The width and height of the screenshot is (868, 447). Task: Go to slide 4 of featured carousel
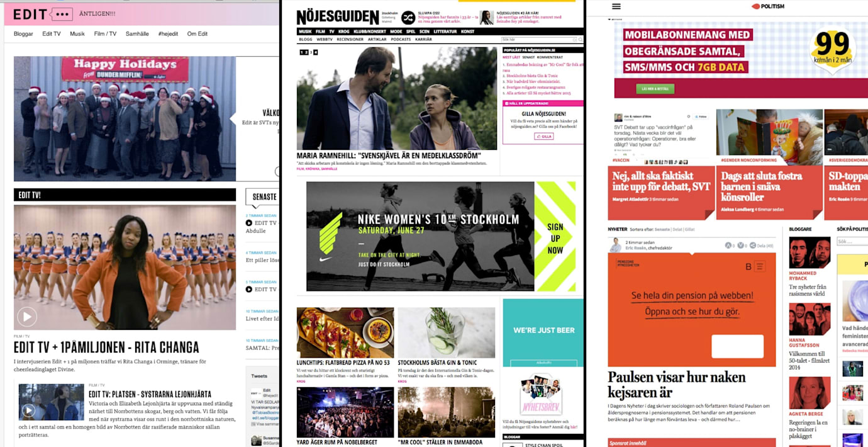point(316,52)
